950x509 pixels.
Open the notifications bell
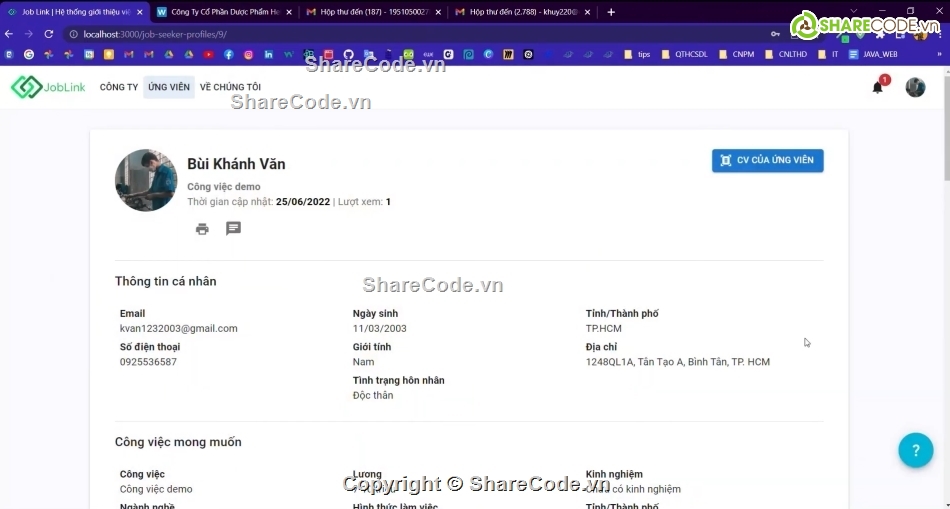pyautogui.click(x=878, y=87)
